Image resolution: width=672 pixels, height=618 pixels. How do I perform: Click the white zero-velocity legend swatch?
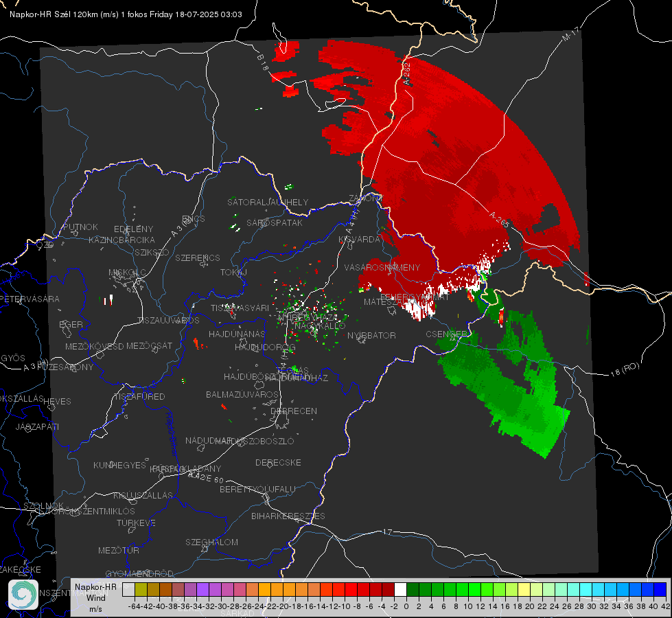400,589
